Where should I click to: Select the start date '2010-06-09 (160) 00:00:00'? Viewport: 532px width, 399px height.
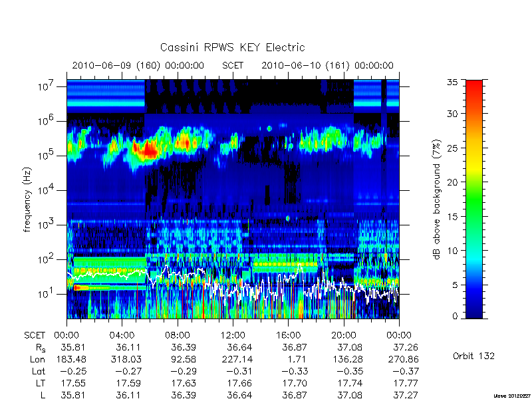138,65
